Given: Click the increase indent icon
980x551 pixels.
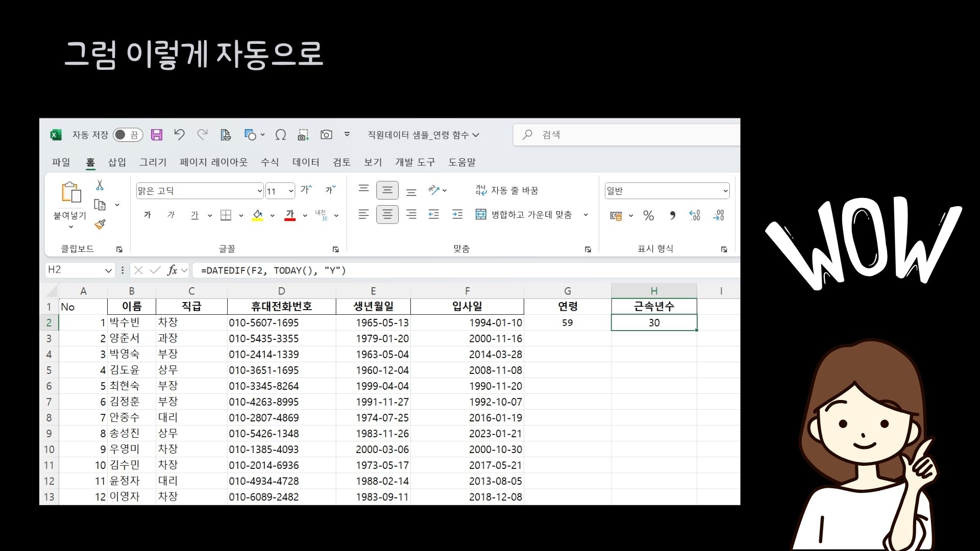Looking at the screenshot, I should click(x=457, y=215).
